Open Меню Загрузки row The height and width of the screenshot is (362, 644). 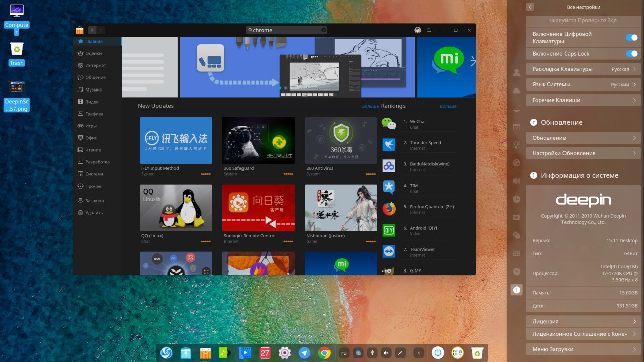coord(584,349)
